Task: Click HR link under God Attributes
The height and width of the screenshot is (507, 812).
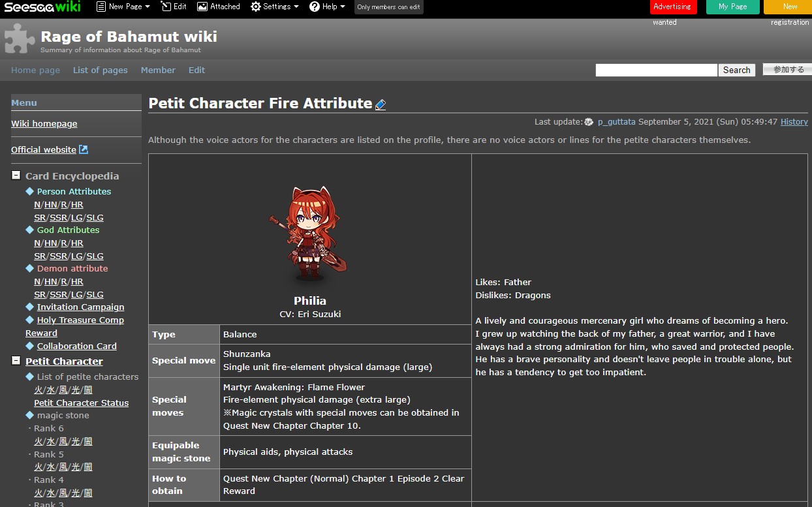Action: (x=78, y=243)
